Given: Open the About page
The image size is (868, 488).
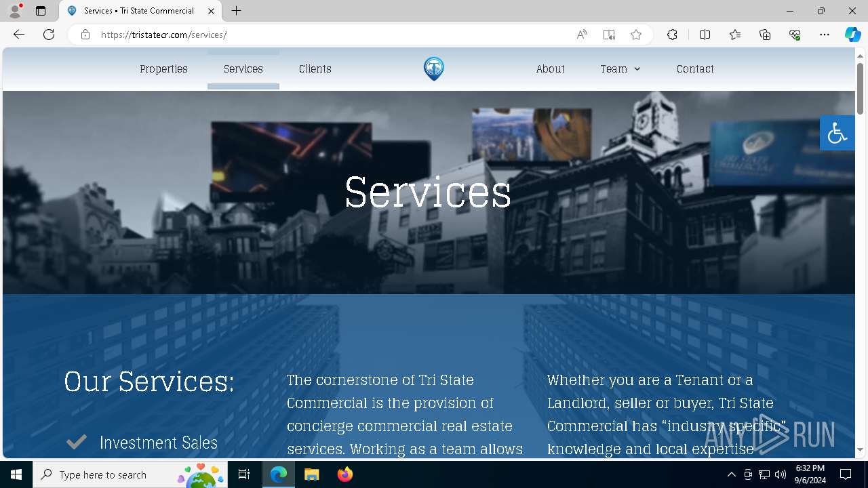Looking at the screenshot, I should point(550,69).
